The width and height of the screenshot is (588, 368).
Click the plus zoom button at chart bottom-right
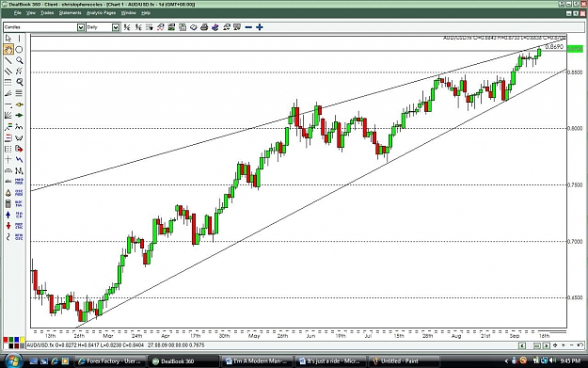[564, 345]
